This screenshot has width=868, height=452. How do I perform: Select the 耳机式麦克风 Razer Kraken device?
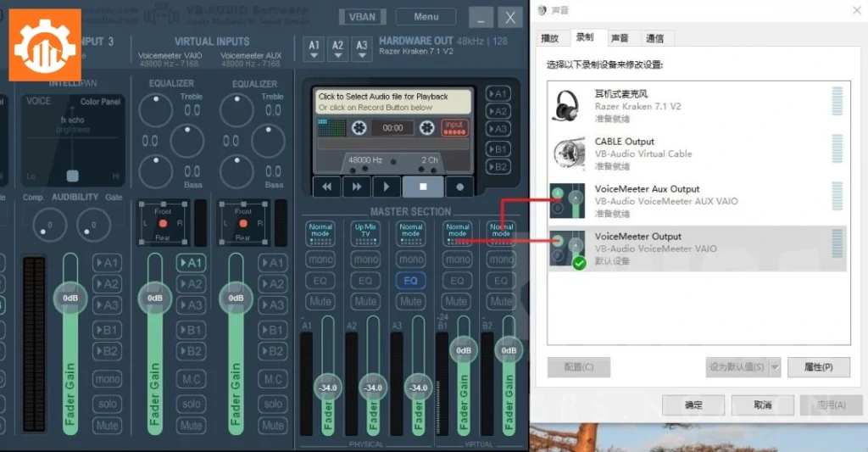698,106
